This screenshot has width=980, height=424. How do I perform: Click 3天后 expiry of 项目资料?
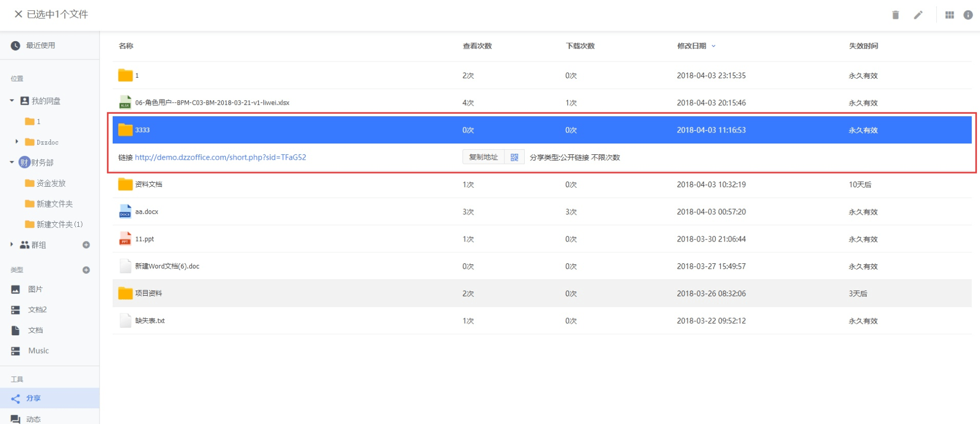point(858,294)
